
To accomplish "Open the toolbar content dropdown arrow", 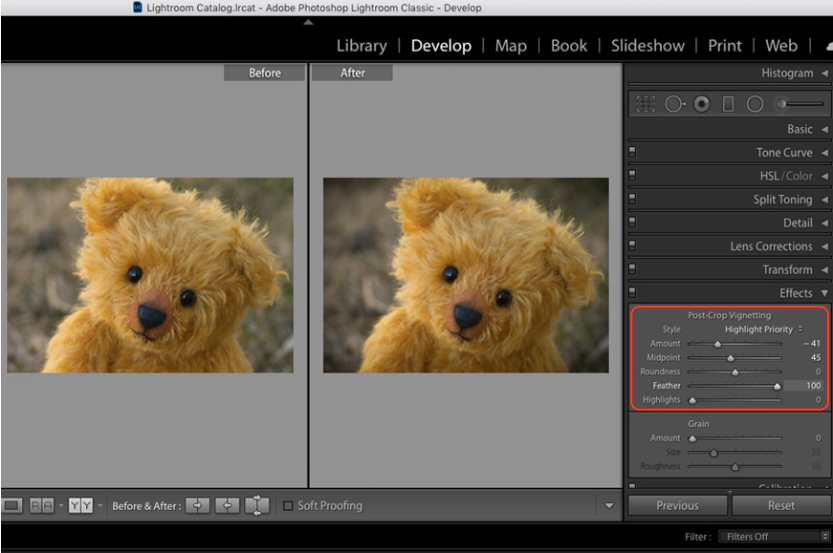I will [609, 506].
